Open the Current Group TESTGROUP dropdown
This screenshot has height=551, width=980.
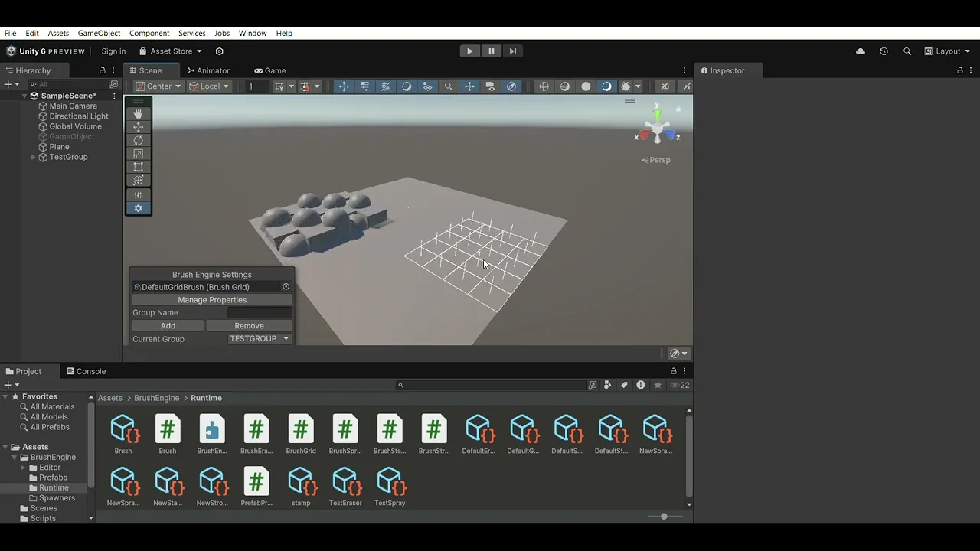click(x=260, y=339)
